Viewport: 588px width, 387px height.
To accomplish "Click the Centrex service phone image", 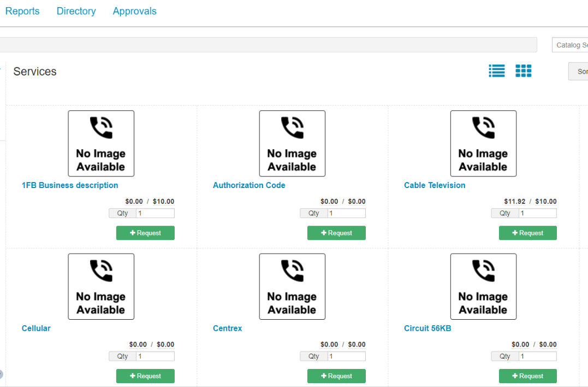I will tap(292, 286).
